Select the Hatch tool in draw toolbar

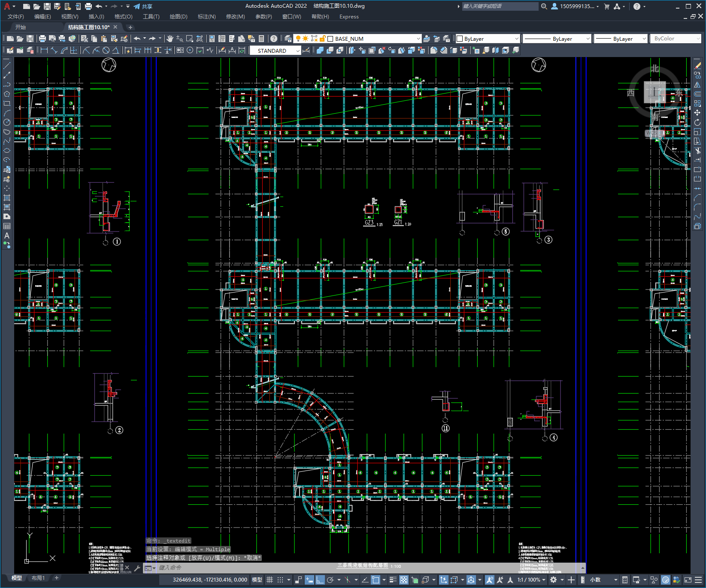[7, 198]
